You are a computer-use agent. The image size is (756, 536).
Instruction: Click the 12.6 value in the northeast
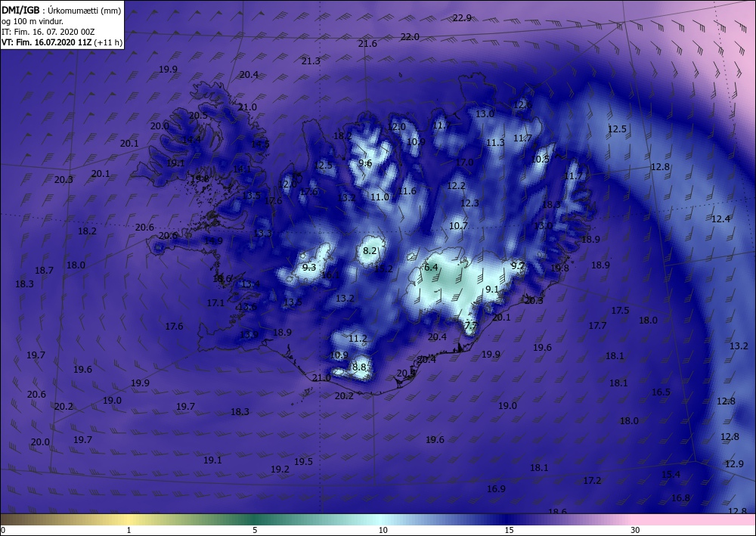pyautogui.click(x=522, y=104)
